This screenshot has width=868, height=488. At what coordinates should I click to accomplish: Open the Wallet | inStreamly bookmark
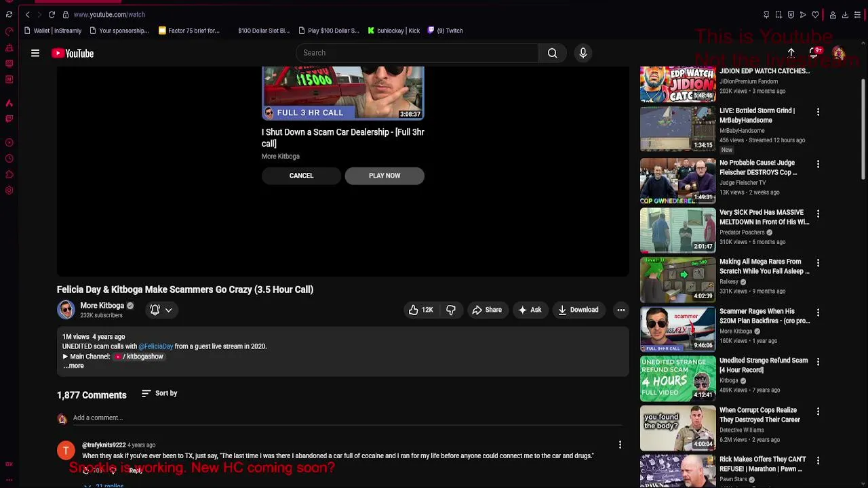[x=52, y=30]
